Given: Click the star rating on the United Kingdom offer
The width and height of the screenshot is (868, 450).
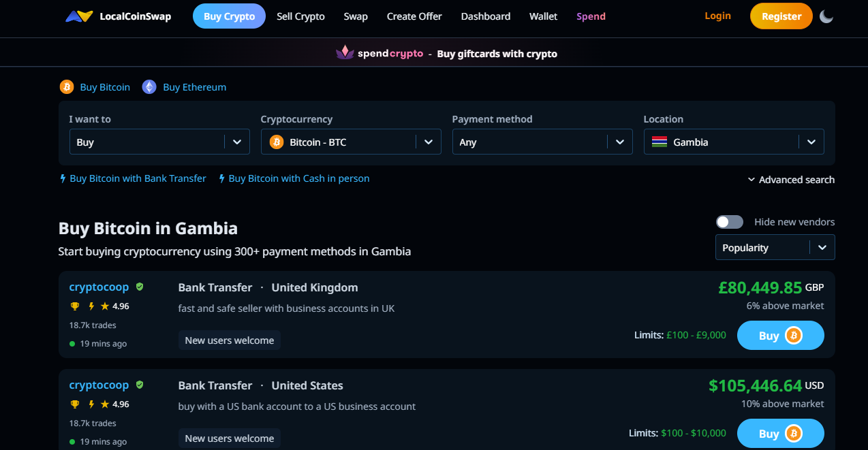Looking at the screenshot, I should tap(114, 306).
